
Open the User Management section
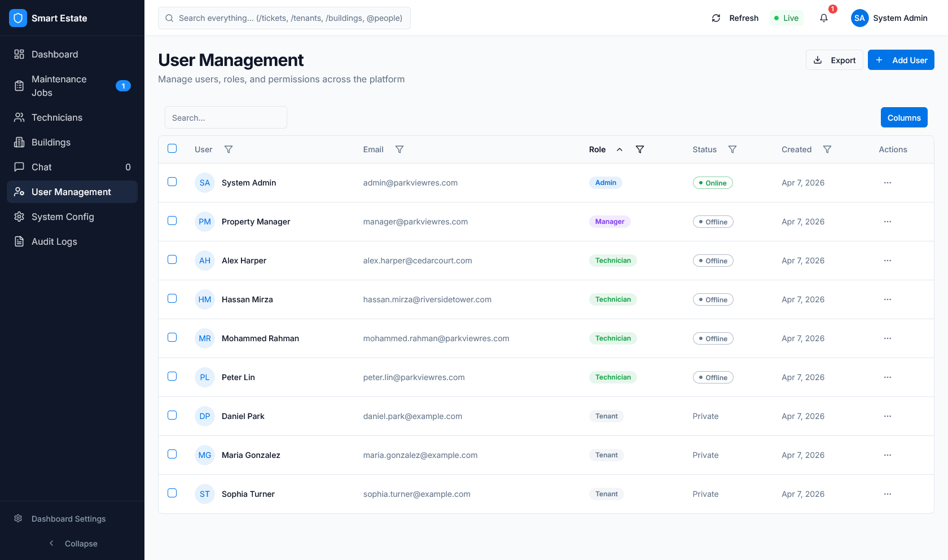72,192
